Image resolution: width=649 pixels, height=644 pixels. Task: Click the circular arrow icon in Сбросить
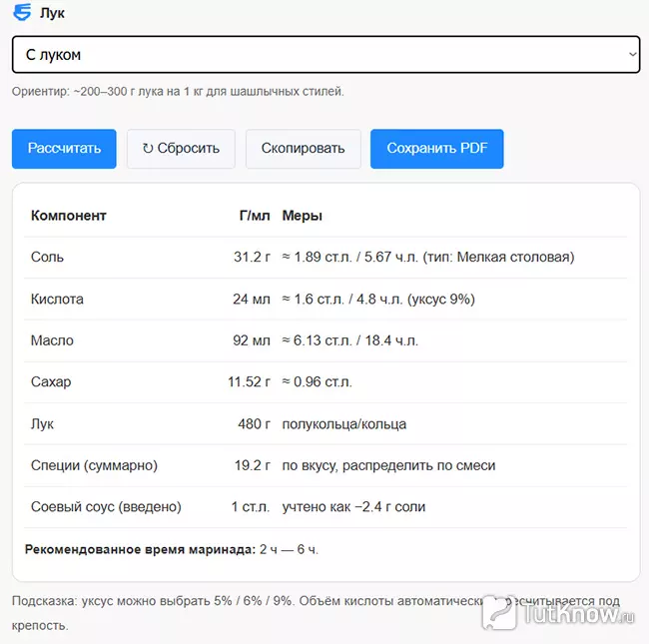[148, 149]
